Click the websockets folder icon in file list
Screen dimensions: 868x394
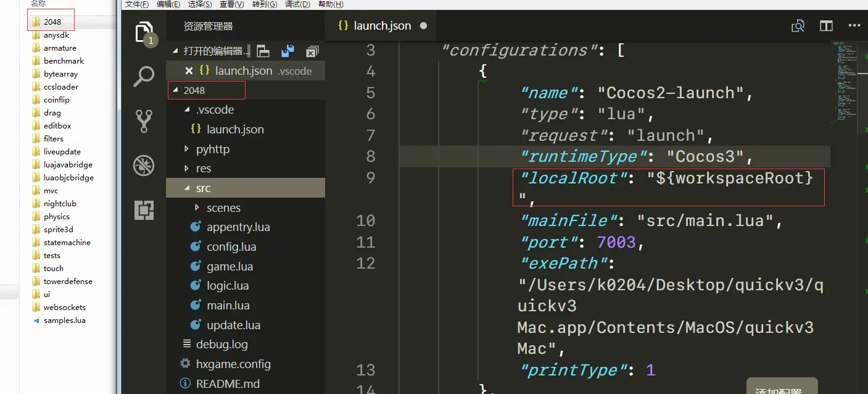point(36,308)
